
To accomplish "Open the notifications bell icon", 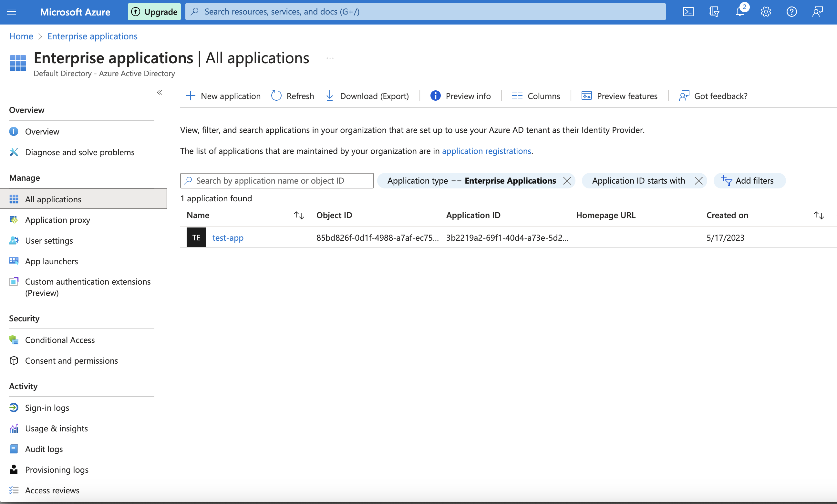I will click(x=740, y=12).
